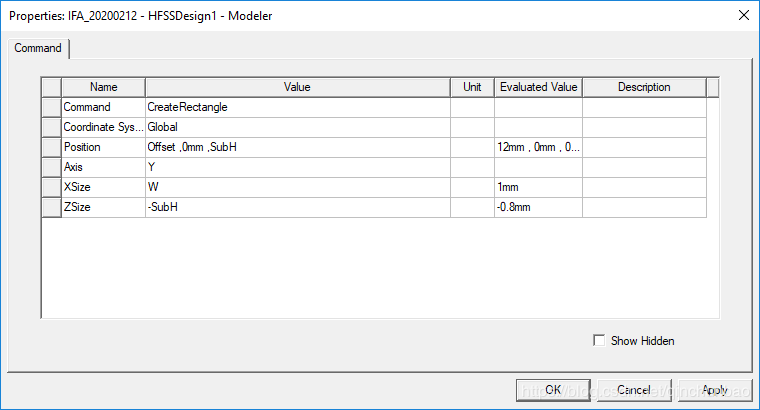Select the Axis value cell Y
760x410 pixels.
point(298,167)
